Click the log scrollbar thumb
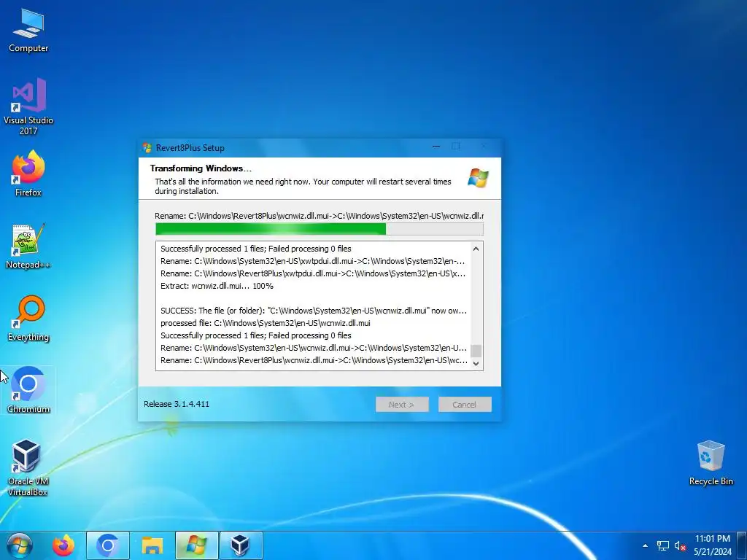 click(x=476, y=351)
